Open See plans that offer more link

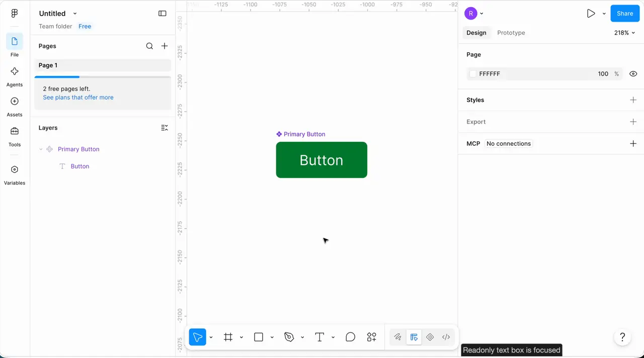point(78,98)
